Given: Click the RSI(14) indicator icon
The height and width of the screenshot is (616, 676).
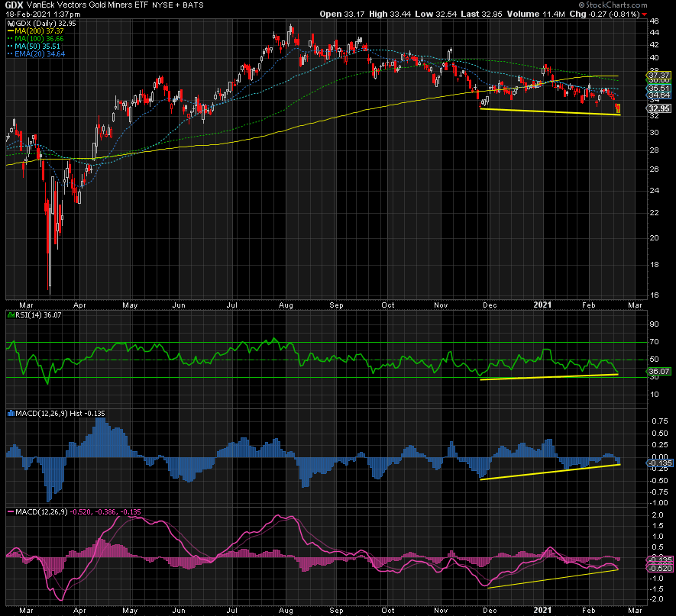Looking at the screenshot, I should pyautogui.click(x=11, y=315).
